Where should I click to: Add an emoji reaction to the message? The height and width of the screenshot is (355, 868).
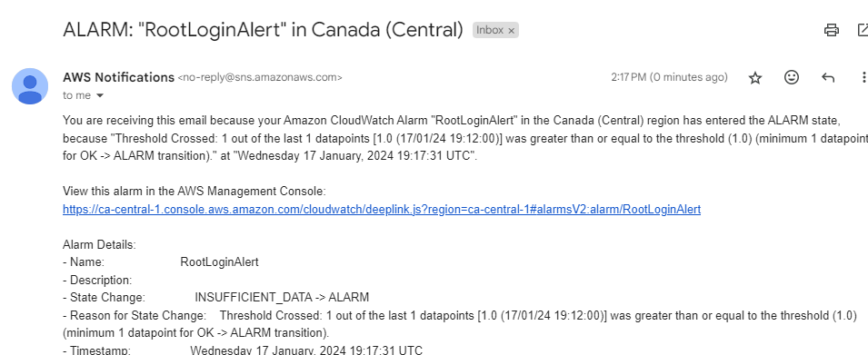(x=792, y=77)
